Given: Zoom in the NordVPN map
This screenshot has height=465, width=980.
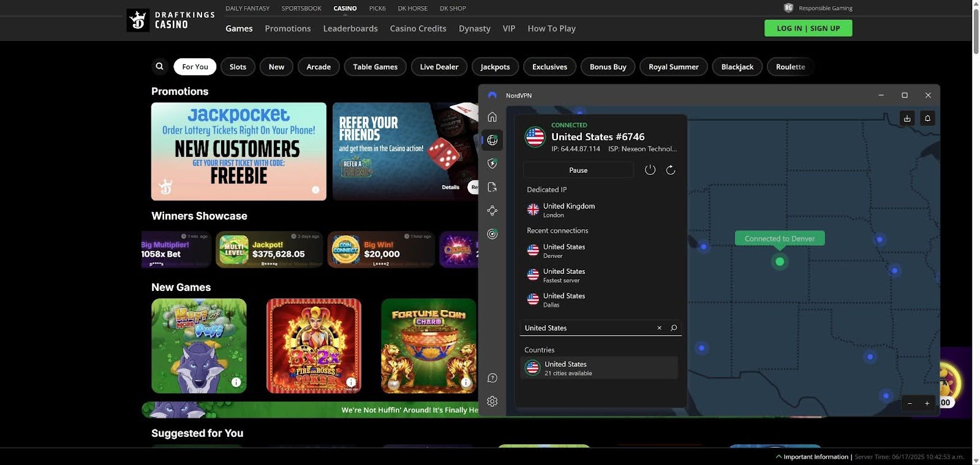Looking at the screenshot, I should click(927, 403).
